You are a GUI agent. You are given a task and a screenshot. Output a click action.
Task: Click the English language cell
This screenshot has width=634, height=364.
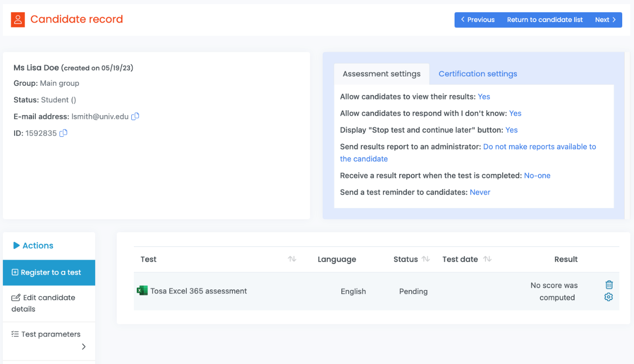354,291
